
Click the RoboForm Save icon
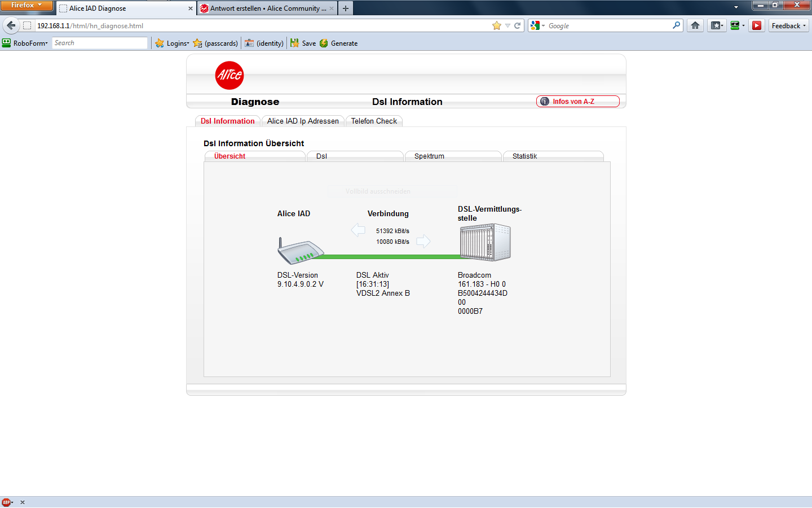pos(303,43)
